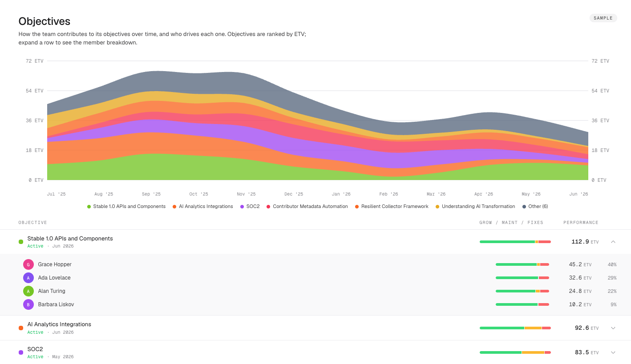Expand the AI Analytics Integrations row
This screenshot has height=364, width=631.
tap(613, 328)
